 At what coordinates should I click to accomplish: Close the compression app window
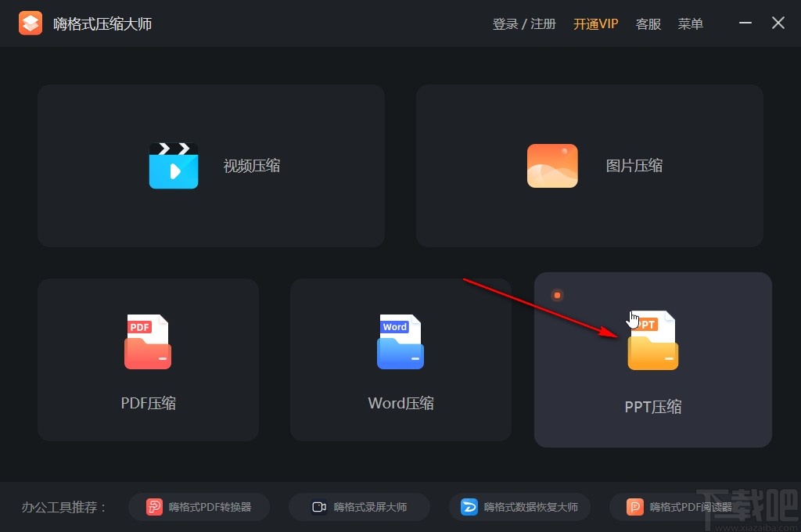click(778, 23)
